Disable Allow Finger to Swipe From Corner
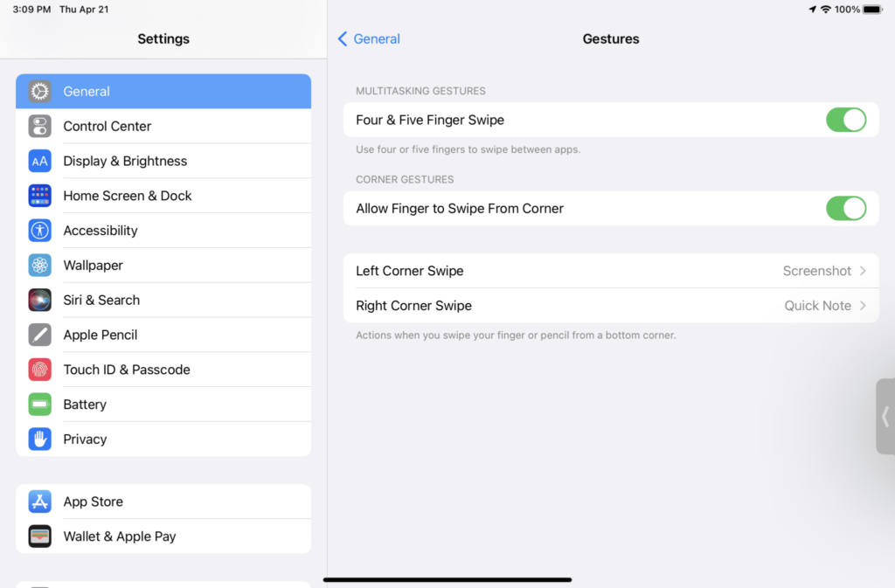The width and height of the screenshot is (895, 588). tap(846, 208)
